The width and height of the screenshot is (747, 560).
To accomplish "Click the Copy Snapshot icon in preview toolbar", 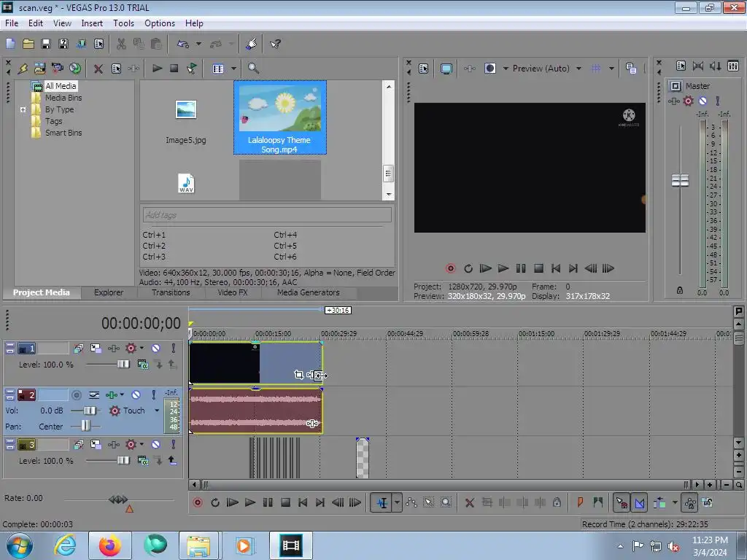I will pos(631,69).
